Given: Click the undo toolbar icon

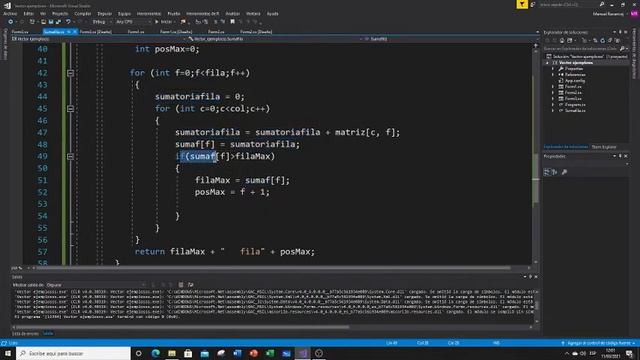Looking at the screenshot, I should [x=68, y=22].
